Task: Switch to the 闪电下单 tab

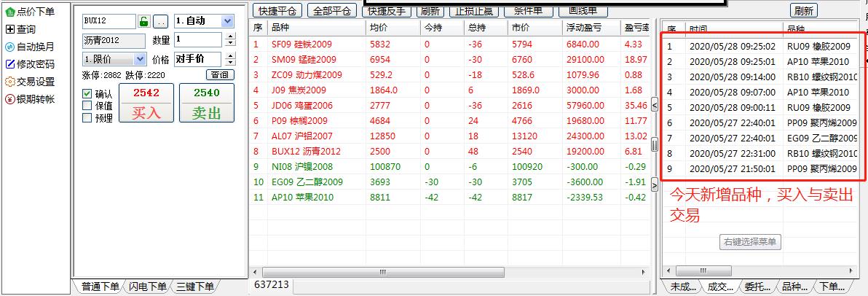Action: (x=147, y=287)
